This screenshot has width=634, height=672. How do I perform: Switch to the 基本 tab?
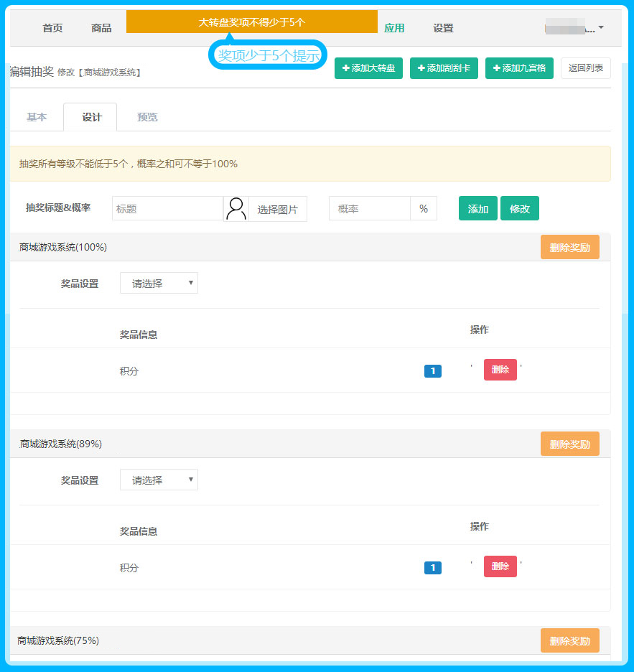(37, 117)
